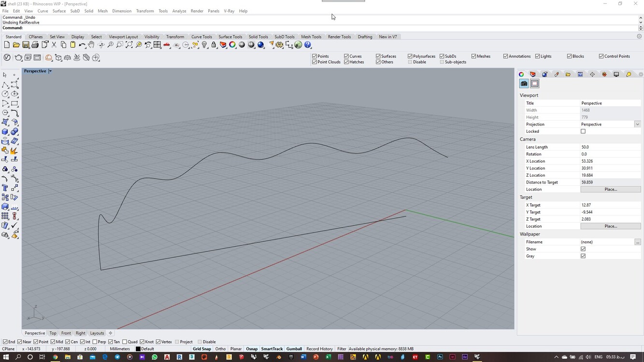The width and height of the screenshot is (644, 362).
Task: Toggle the Points selection filter checkbox
Action: [315, 56]
